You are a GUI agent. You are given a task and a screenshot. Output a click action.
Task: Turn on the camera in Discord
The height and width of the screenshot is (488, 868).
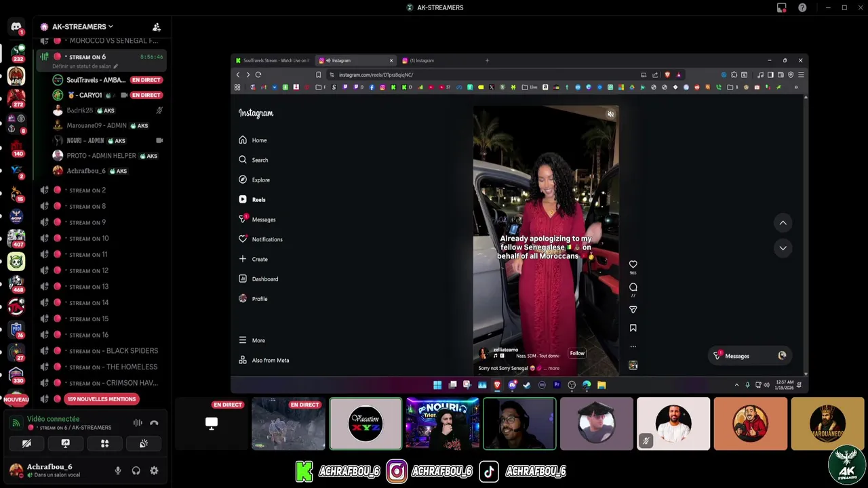click(x=26, y=443)
